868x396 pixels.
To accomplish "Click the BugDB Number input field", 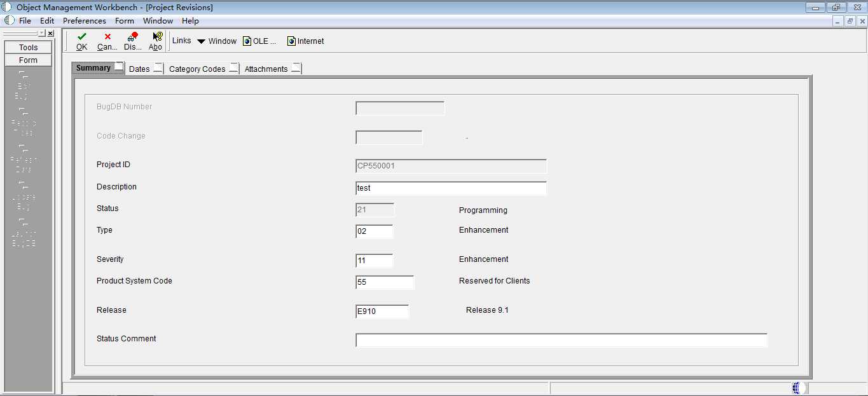I will pyautogui.click(x=400, y=108).
